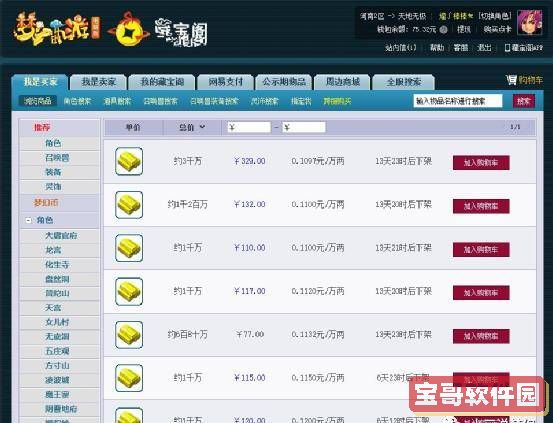Select 梦幻币 in the left sidebar
Screen dimensions: 553x423
pyautogui.click(x=46, y=203)
